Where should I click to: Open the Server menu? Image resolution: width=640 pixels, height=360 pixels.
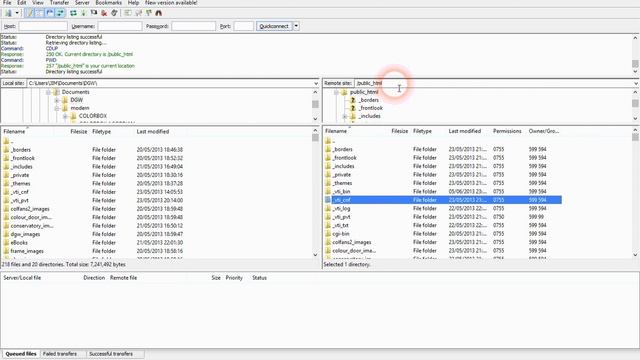[x=82, y=2]
